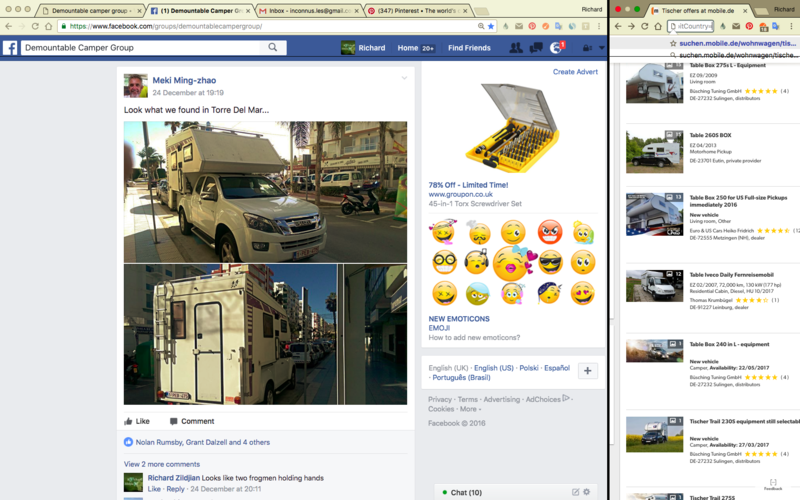
Task: Select Polski language
Action: (529, 368)
